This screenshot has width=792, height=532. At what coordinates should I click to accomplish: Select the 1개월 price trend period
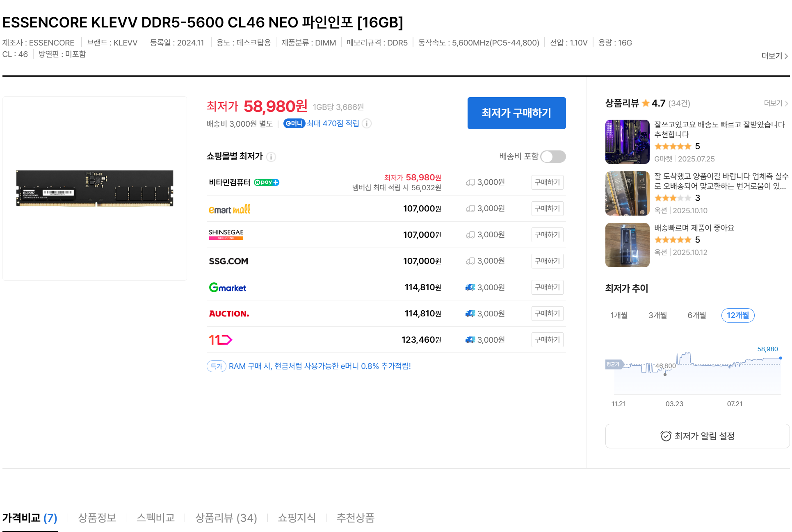pyautogui.click(x=619, y=315)
